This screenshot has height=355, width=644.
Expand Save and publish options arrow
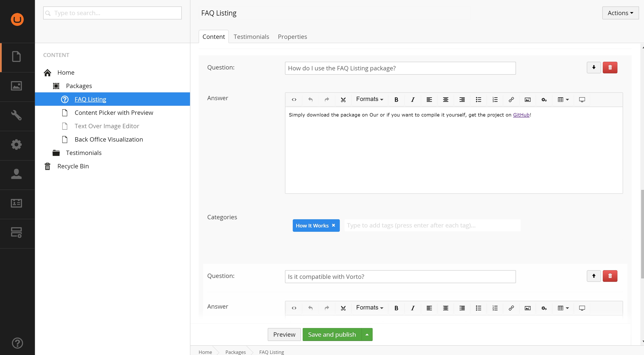367,334
